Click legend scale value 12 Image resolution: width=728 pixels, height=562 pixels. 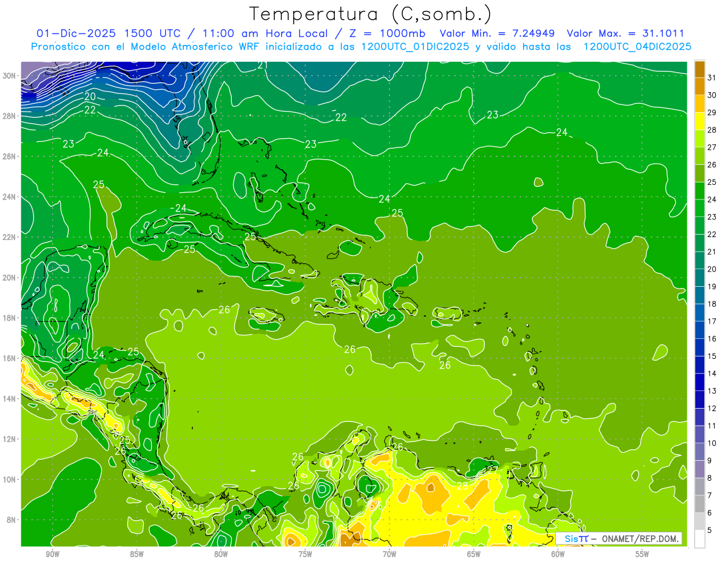[x=712, y=408]
